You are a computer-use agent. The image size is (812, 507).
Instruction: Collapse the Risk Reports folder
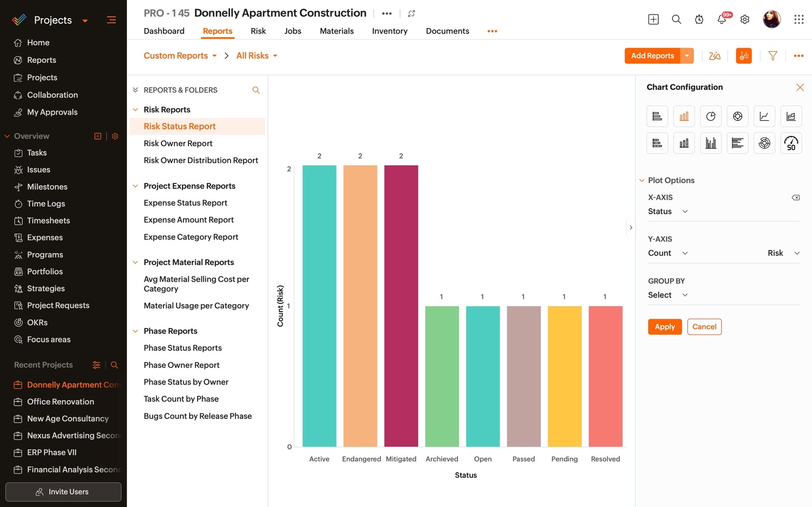[135, 110]
